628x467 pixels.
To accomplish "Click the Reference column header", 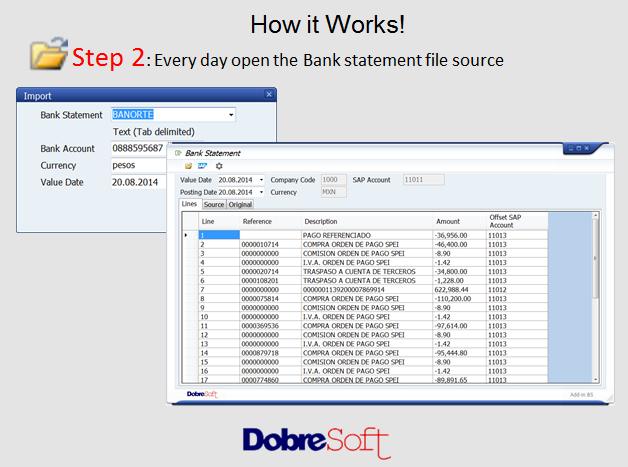I will pyautogui.click(x=270, y=221).
